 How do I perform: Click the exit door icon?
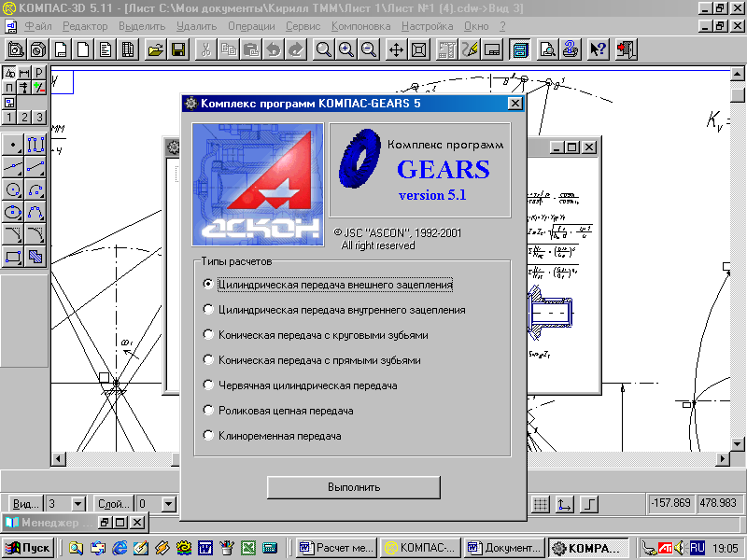point(626,49)
